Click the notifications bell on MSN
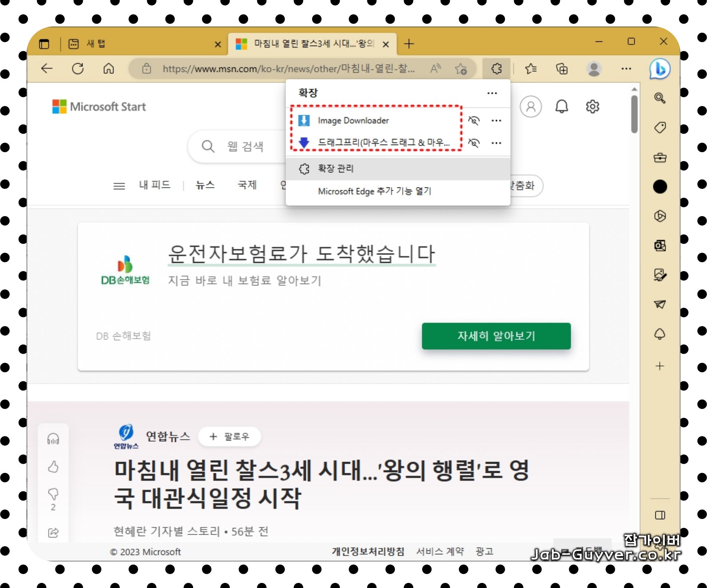This screenshot has height=588, width=707. [x=562, y=107]
